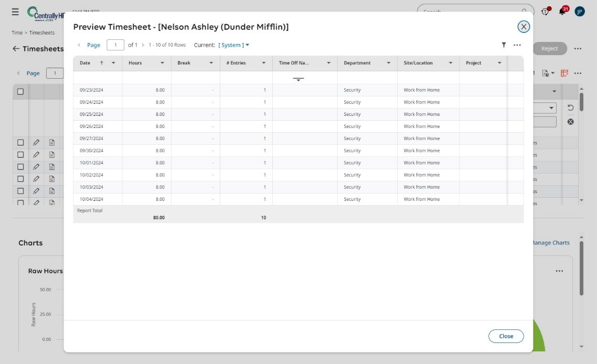Close the Preview Timesheet dialog with X icon
The image size is (597, 364).
coord(524,27)
